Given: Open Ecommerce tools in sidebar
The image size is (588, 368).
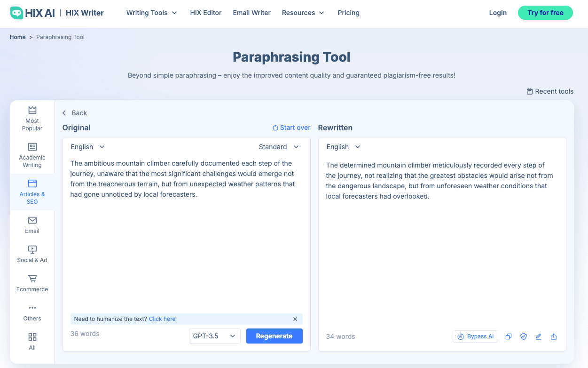Looking at the screenshot, I should pos(32,283).
